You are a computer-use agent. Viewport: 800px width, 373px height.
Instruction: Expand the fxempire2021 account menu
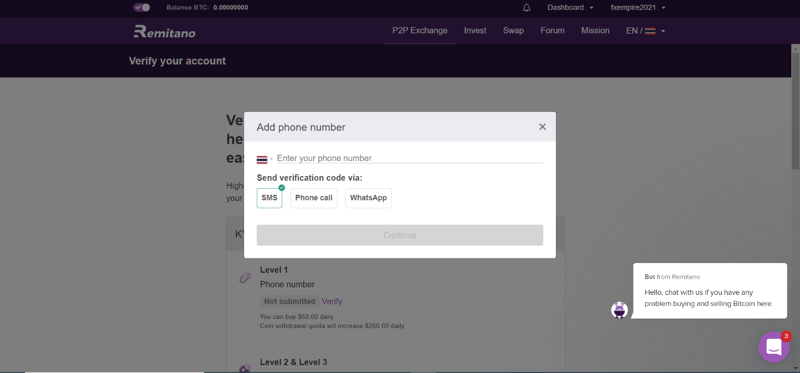pos(638,8)
